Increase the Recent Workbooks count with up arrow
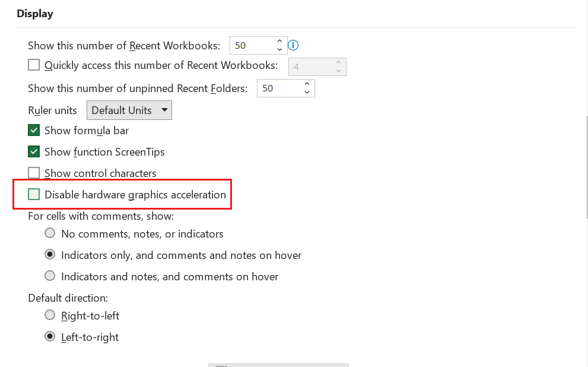The width and height of the screenshot is (588, 367). tap(279, 41)
